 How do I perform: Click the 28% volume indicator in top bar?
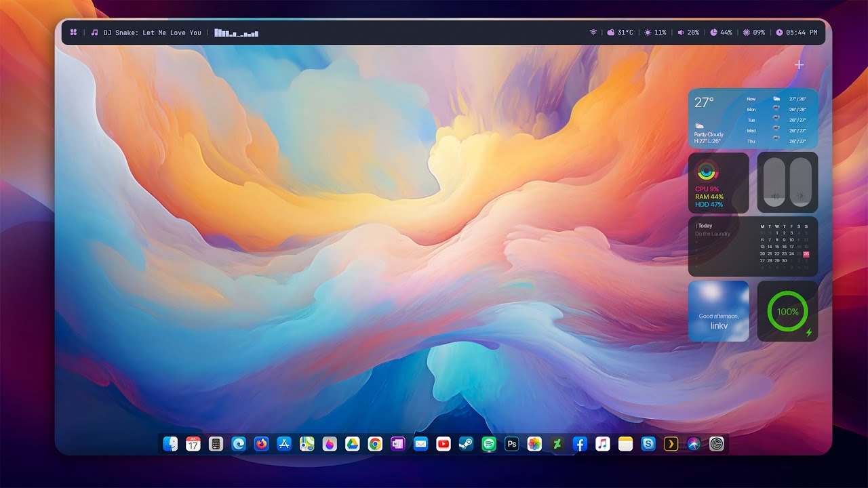pyautogui.click(x=688, y=33)
